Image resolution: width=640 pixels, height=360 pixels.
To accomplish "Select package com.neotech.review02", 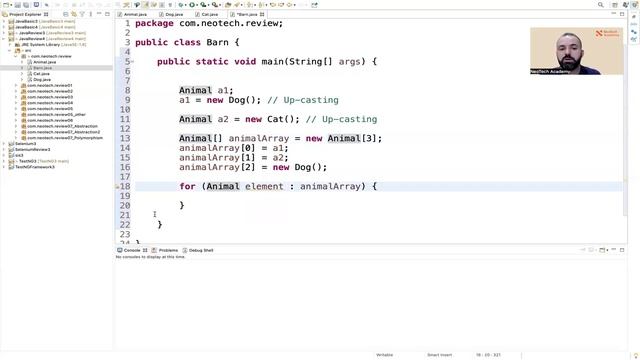I will (47, 91).
